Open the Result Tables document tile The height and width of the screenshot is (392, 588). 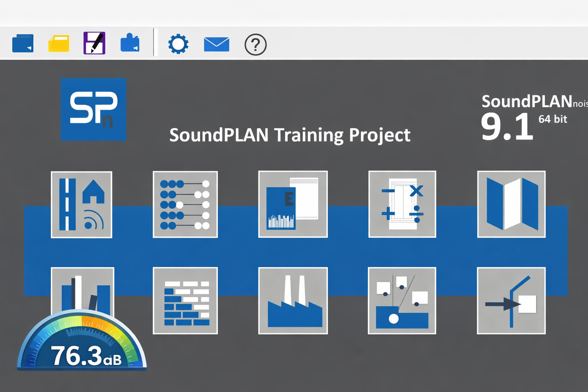click(293, 204)
